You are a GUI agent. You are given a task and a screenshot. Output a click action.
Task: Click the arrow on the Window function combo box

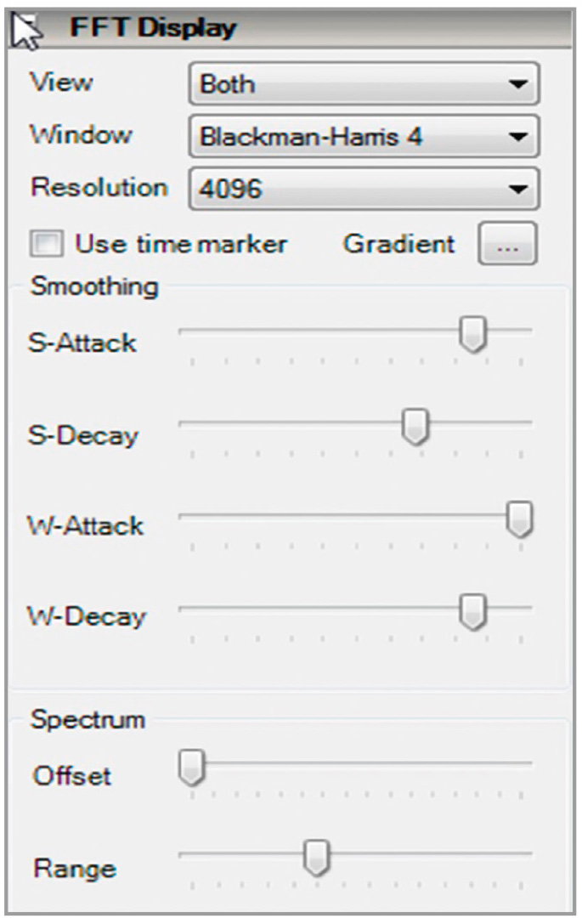click(517, 137)
